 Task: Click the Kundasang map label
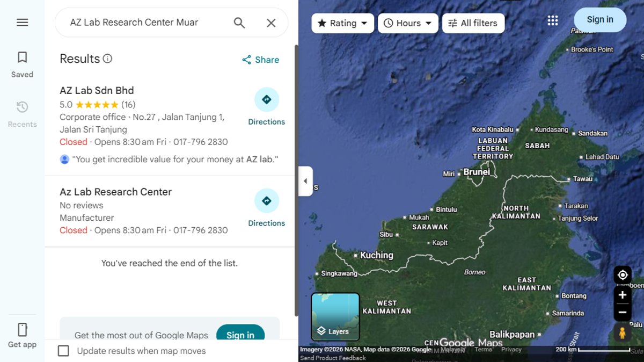tap(552, 129)
